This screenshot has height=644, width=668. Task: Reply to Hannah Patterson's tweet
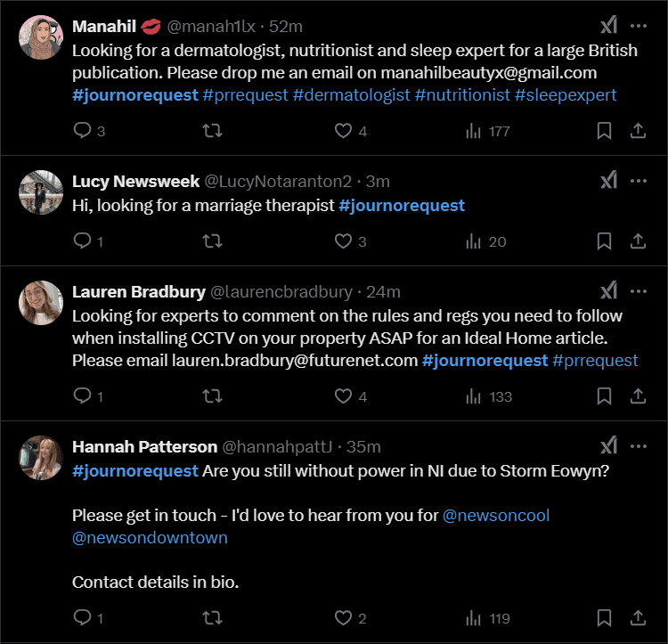(x=83, y=618)
